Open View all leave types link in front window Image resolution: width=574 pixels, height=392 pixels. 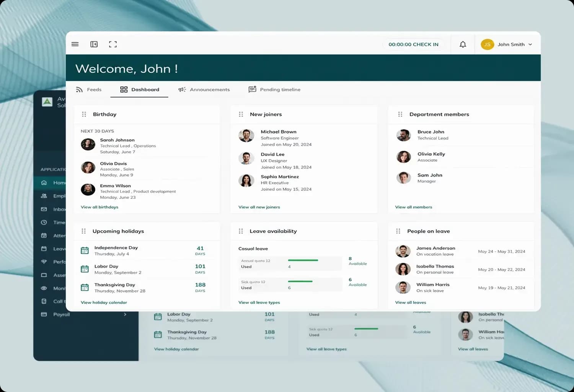point(259,302)
